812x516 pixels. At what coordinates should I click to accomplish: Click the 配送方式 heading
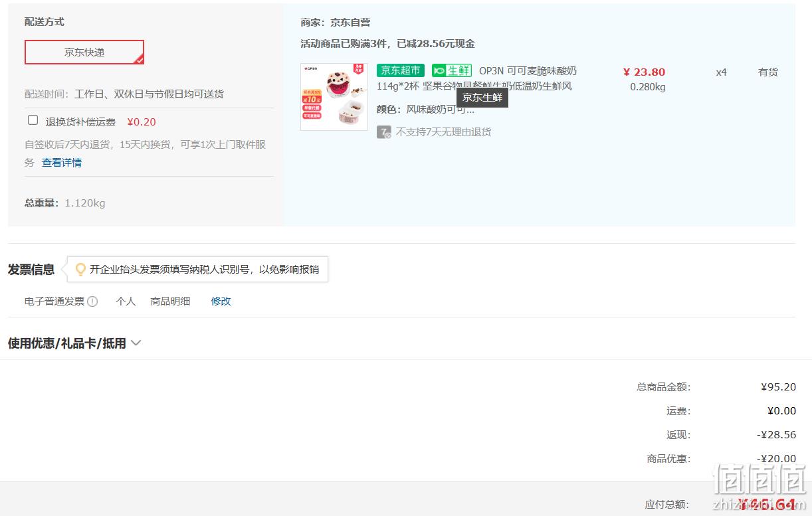[45, 22]
